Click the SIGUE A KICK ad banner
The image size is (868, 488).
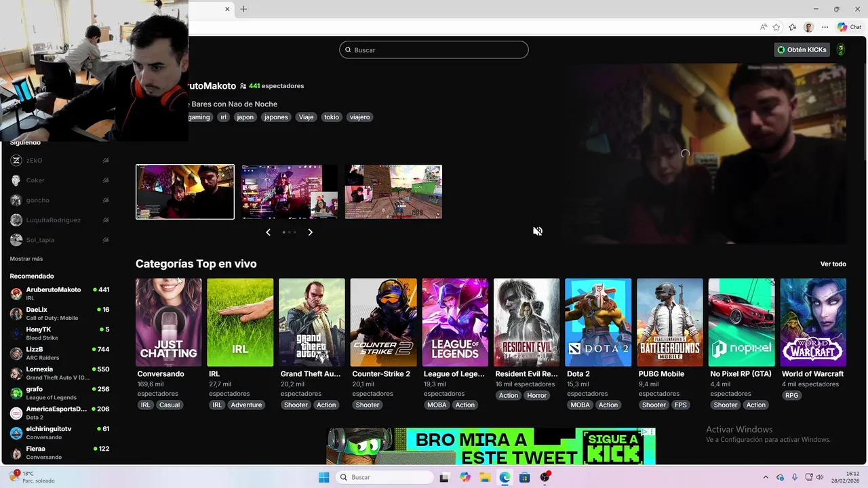tap(491, 446)
